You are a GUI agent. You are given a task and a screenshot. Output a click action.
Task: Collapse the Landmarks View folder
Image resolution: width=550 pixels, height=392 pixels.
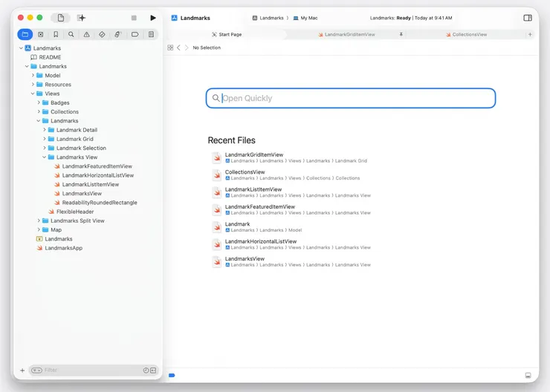(45, 157)
